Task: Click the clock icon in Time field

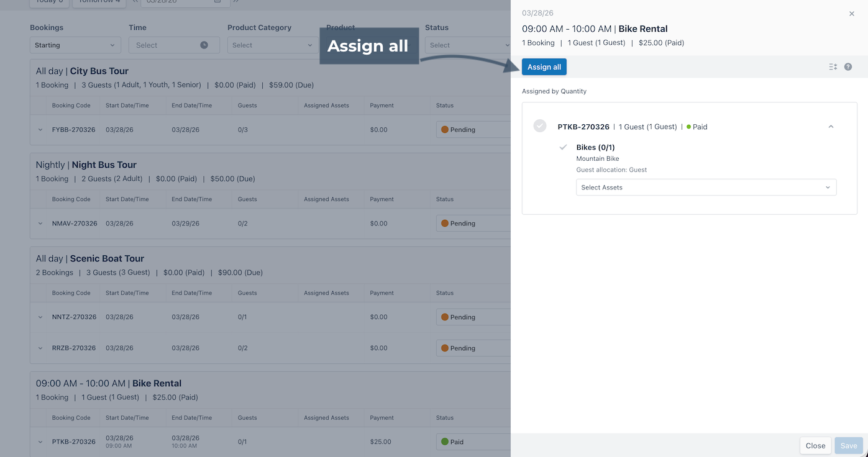Action: tap(204, 45)
